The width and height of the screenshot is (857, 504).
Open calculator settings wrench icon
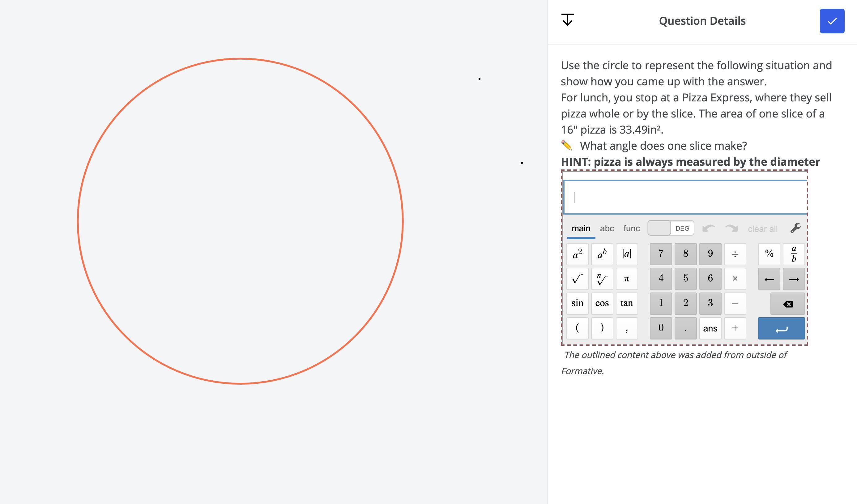point(795,228)
